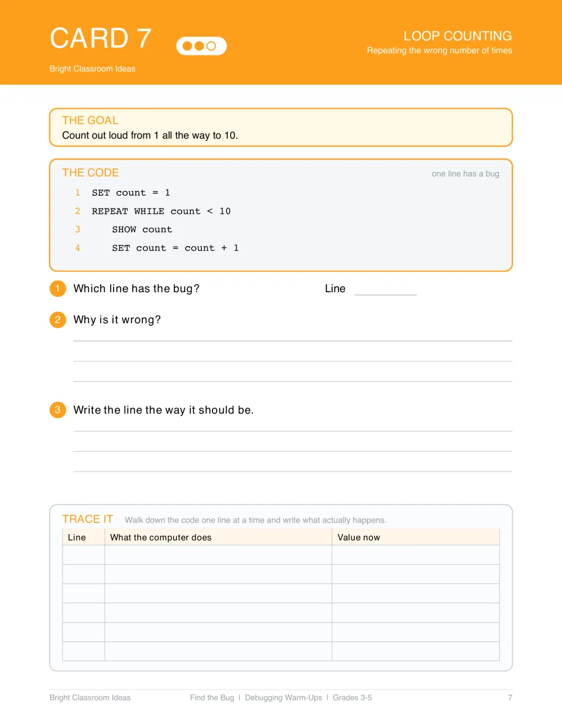Click the TRACE IT heading

(87, 519)
